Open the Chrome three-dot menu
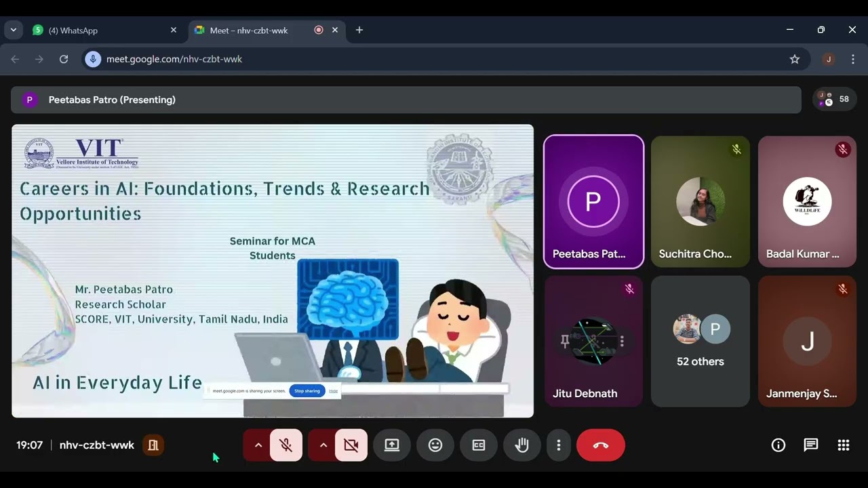Screen dimensions: 868x488 [853, 59]
